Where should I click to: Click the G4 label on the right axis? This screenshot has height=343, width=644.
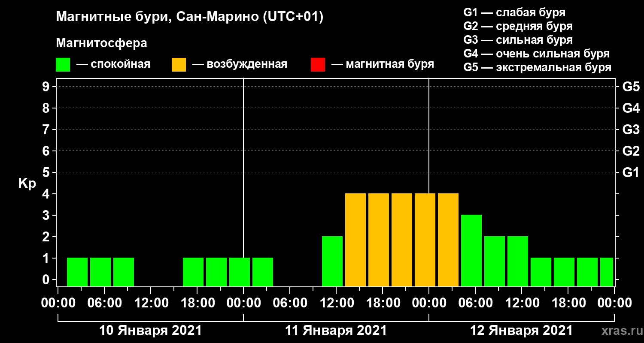click(x=631, y=108)
